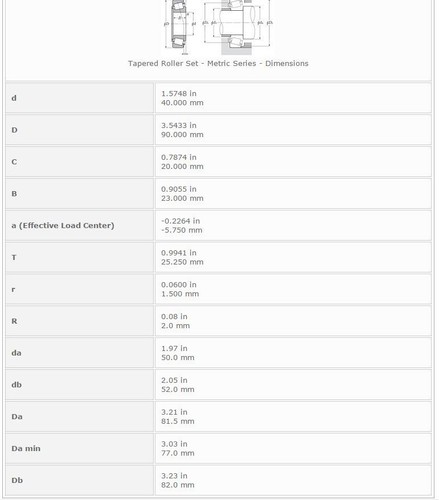Select the T dimension row label
Screen dimensions: 439x500
pyautogui.click(x=14, y=257)
